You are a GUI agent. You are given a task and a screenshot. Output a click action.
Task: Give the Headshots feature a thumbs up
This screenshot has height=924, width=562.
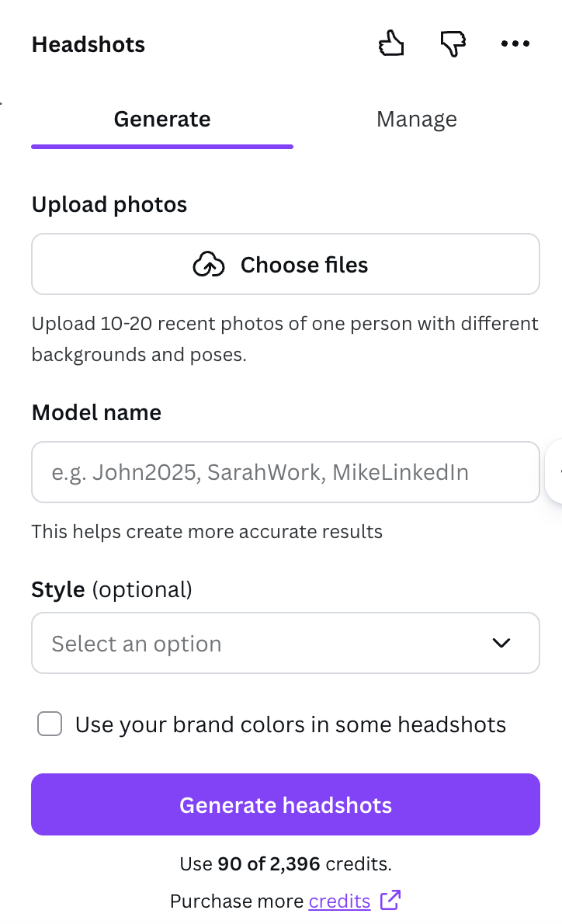pyautogui.click(x=391, y=43)
